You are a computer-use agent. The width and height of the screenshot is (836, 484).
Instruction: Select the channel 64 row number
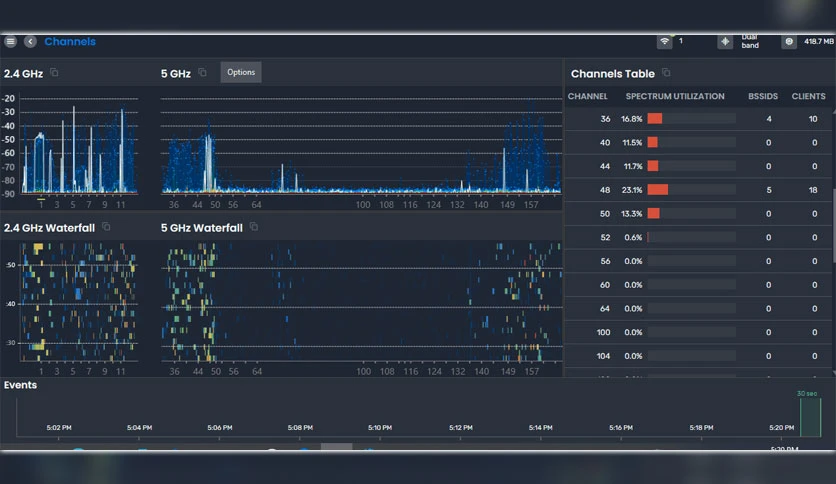(605, 309)
